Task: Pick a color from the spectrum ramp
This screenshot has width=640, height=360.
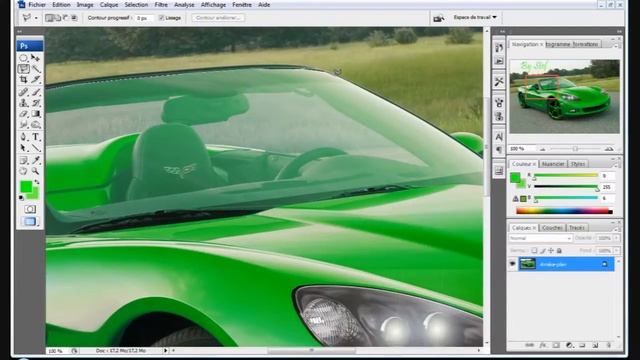Action: (x=564, y=211)
